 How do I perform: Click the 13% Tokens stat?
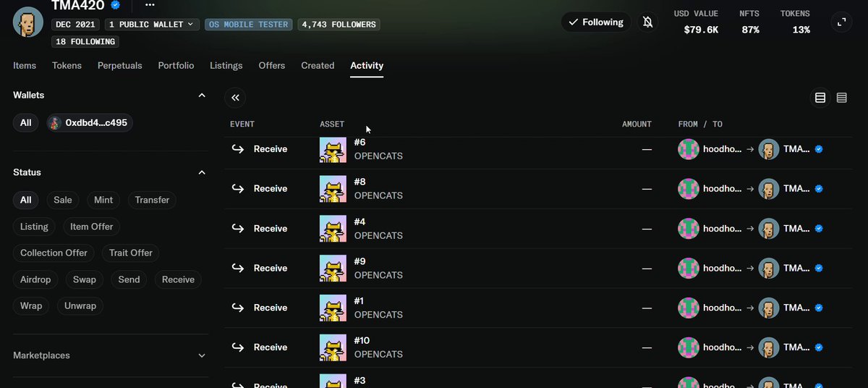[x=801, y=30]
